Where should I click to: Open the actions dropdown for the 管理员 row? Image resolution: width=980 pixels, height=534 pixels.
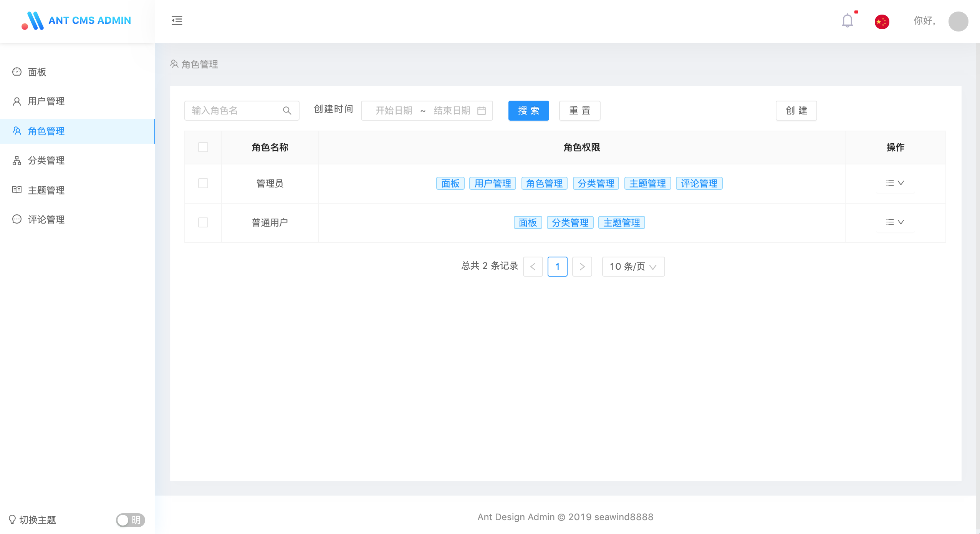[x=895, y=183]
